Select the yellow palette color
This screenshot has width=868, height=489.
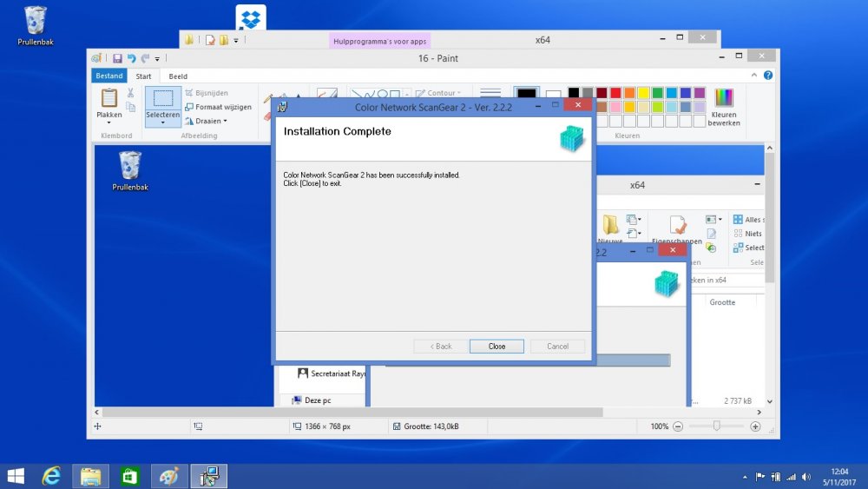coord(643,93)
